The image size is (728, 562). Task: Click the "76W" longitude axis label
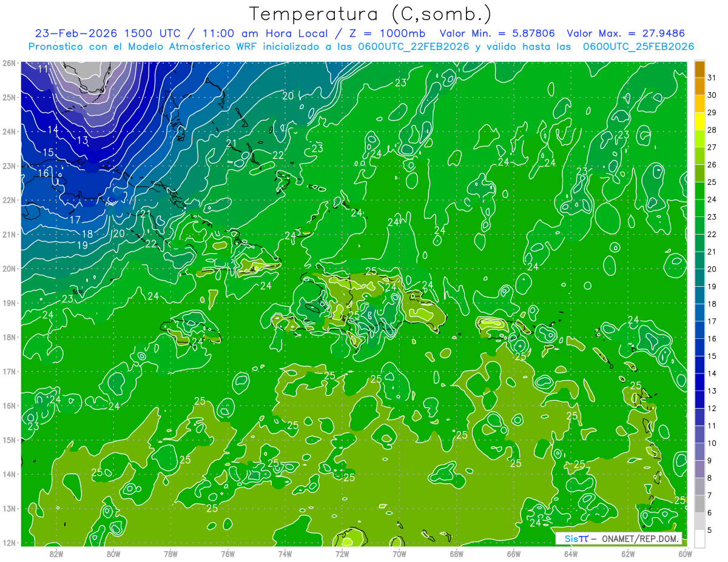228,553
